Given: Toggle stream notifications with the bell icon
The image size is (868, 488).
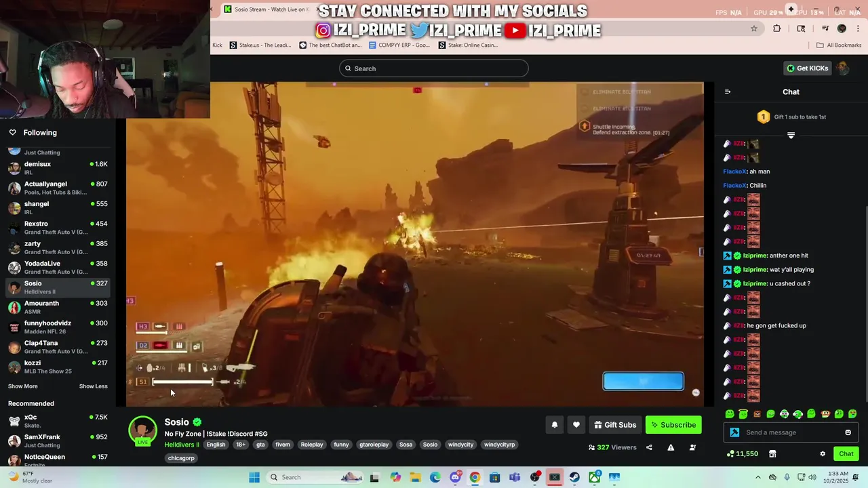Looking at the screenshot, I should coord(554,425).
